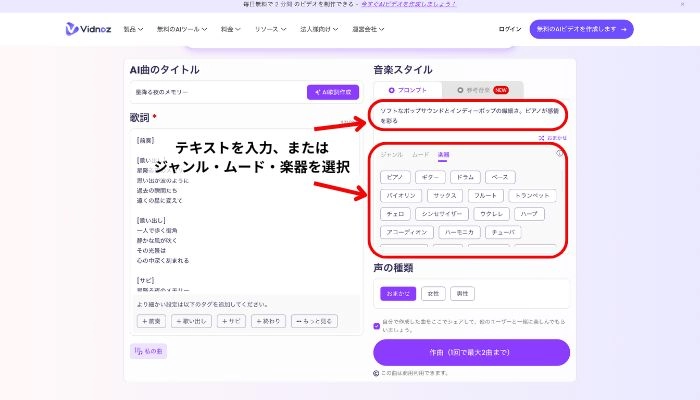700x400 pixels.
Task: Select the プロンプト radio tab
Action: click(407, 90)
